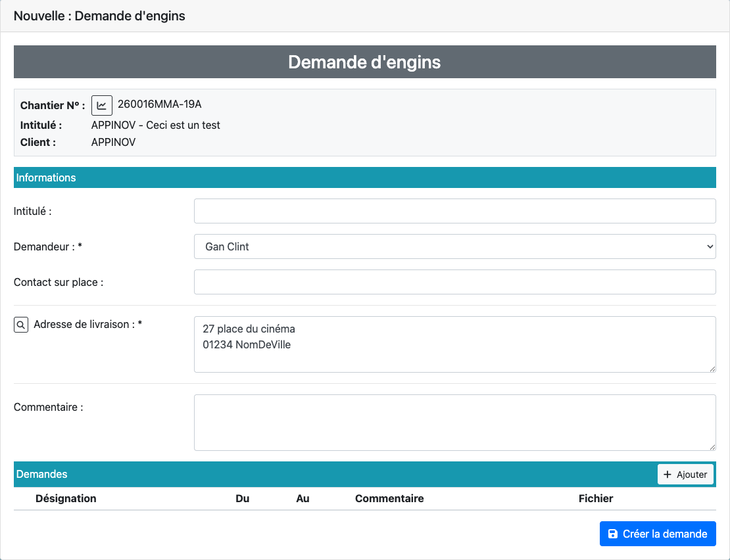Click the magnifier icon for Adresse de livraison
730x560 pixels.
point(21,325)
